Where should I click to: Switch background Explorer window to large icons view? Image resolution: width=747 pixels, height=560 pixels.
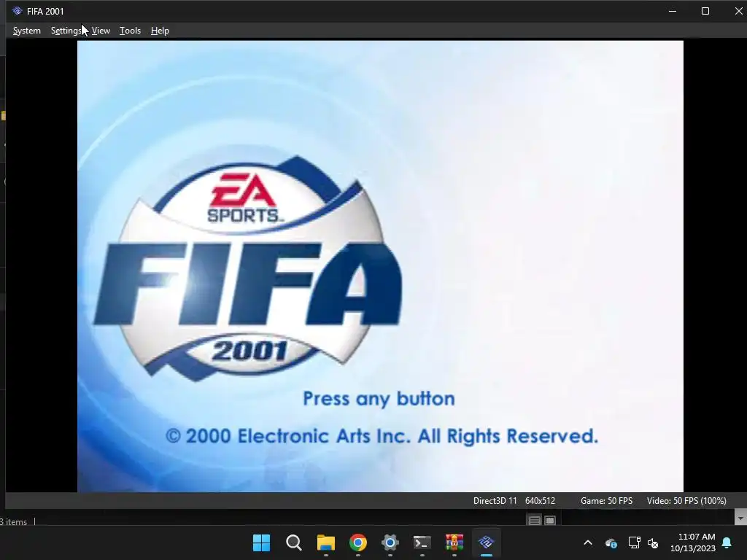point(550,521)
